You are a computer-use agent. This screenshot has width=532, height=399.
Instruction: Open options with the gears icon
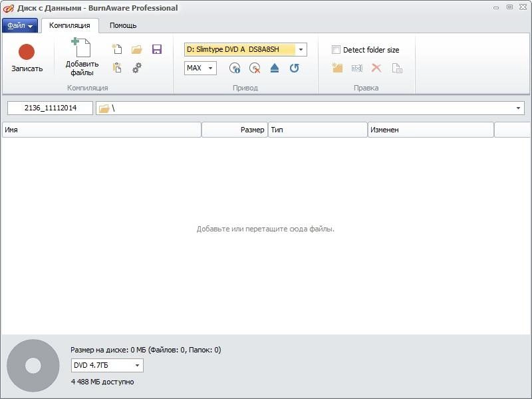[x=137, y=68]
